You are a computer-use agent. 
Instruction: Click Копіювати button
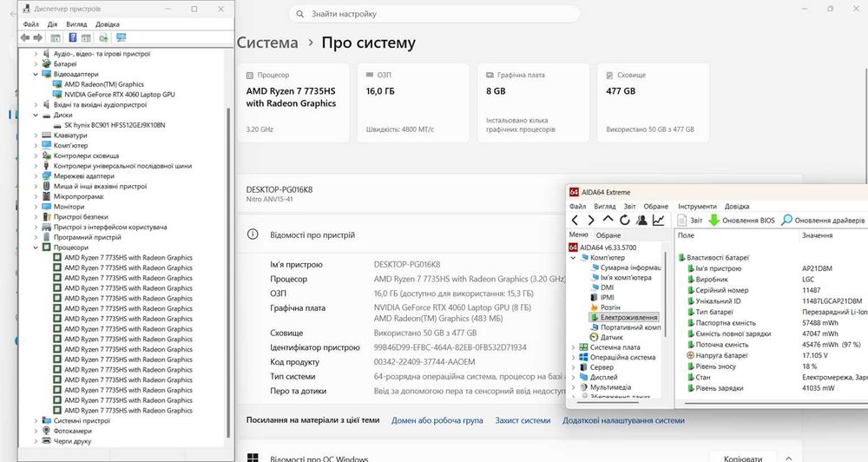click(x=742, y=459)
